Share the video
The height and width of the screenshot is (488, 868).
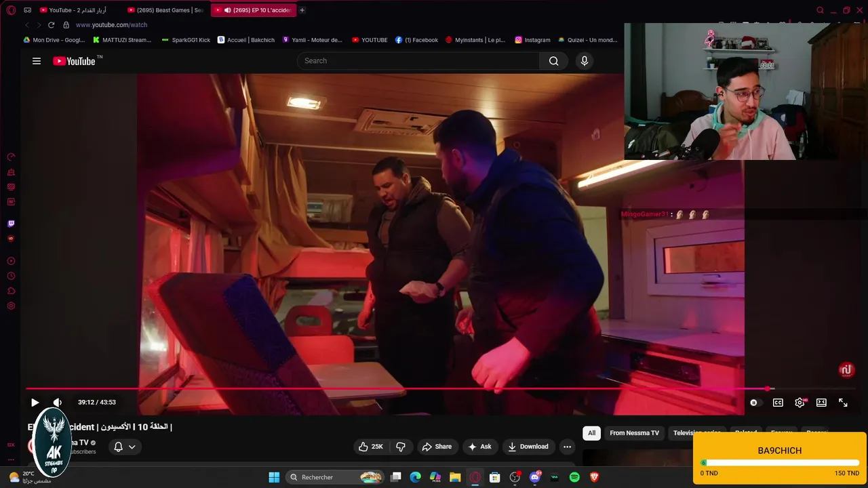point(437,447)
